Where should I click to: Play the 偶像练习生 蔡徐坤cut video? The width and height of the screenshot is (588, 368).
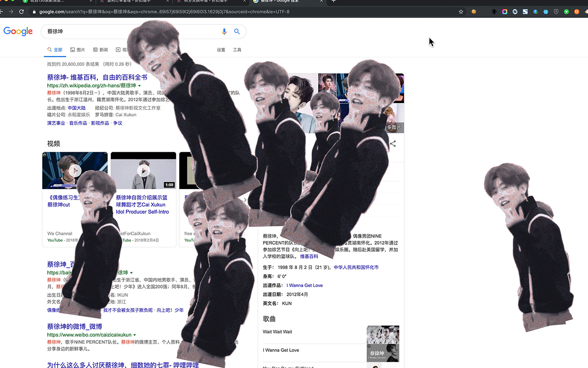(75, 171)
